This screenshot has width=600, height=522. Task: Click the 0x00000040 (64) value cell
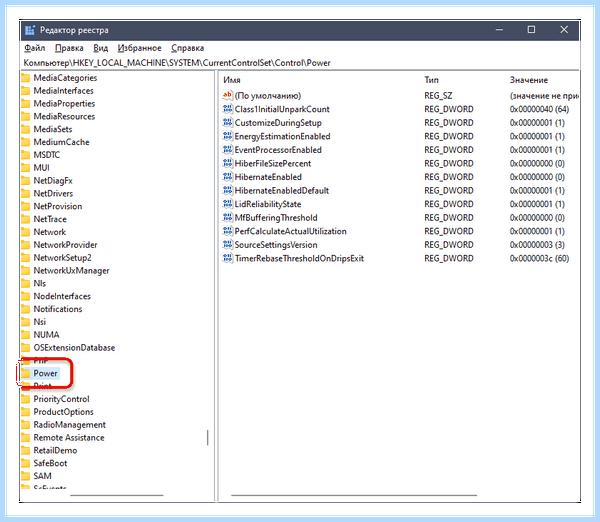click(x=539, y=109)
